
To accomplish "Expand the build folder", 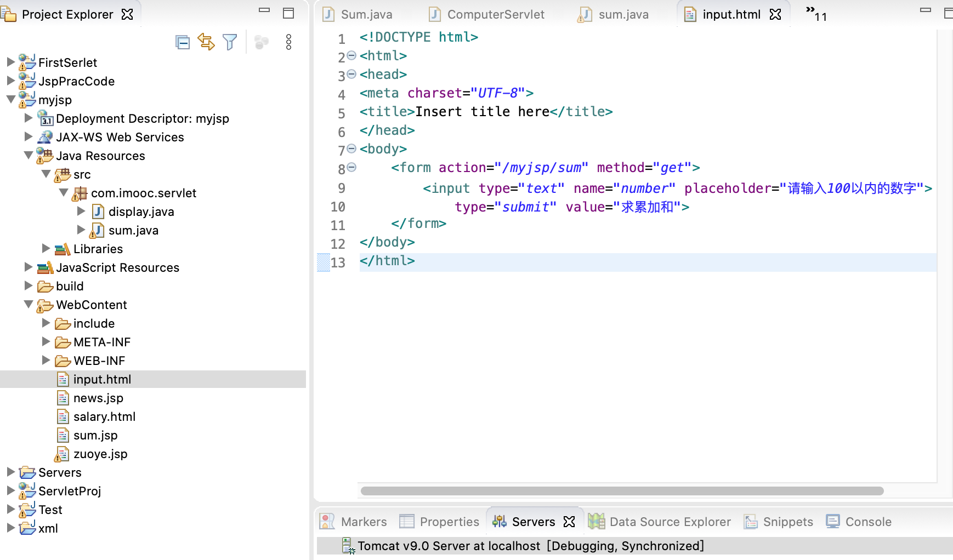I will (28, 285).
